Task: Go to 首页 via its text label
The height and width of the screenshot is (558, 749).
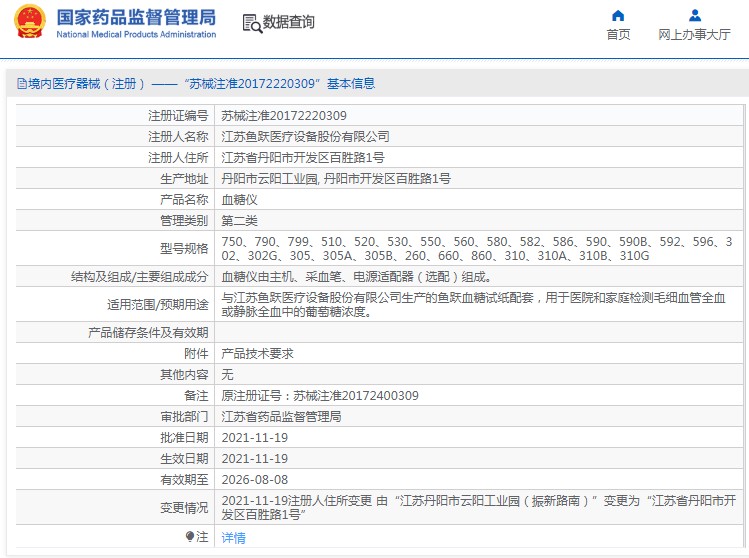Action: click(x=618, y=35)
